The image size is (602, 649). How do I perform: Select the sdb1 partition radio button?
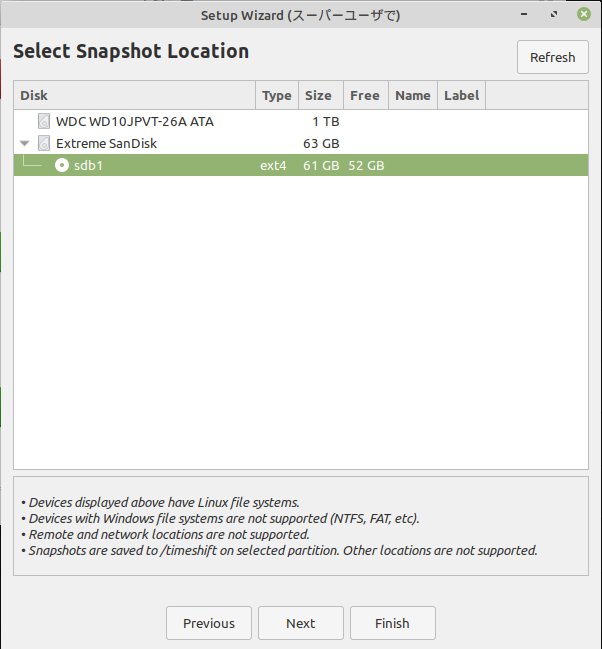(x=62, y=165)
